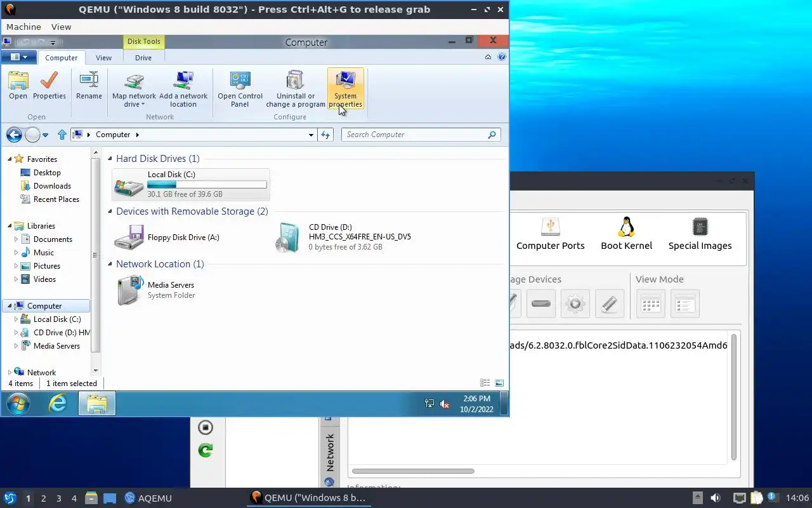Launch Internet Explorer from the guest taskbar
Image resolution: width=812 pixels, height=508 pixels.
pos(58,404)
